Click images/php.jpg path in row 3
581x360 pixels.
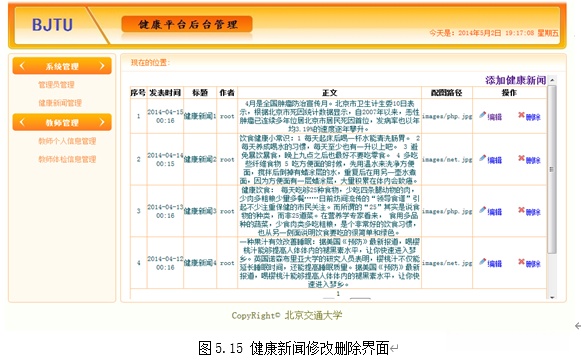point(447,211)
